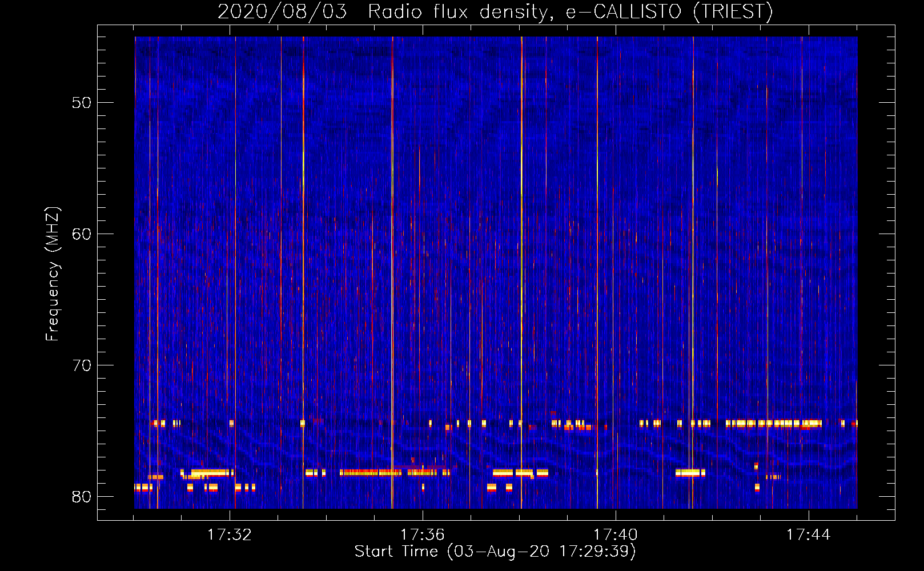Click the plot title starting '2020/08/03 Radio flux density'
Image resolution: width=924 pixels, height=571 pixels.
click(495, 11)
